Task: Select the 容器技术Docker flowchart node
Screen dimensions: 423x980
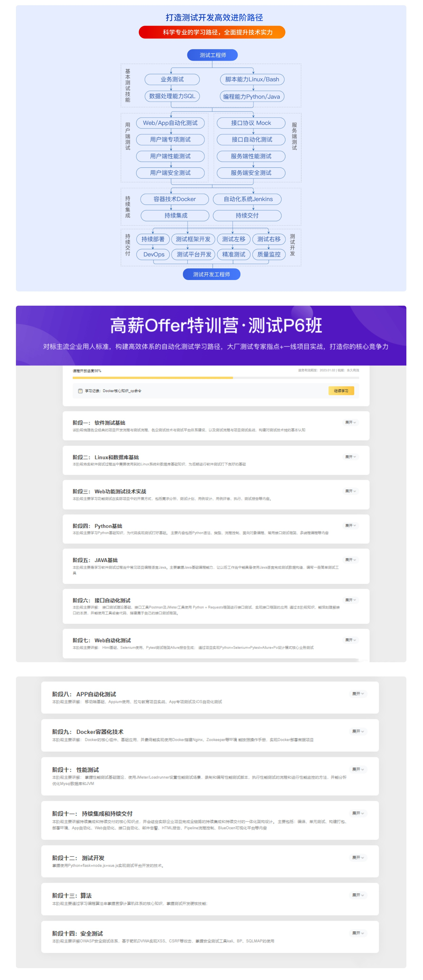Action: click(x=175, y=199)
